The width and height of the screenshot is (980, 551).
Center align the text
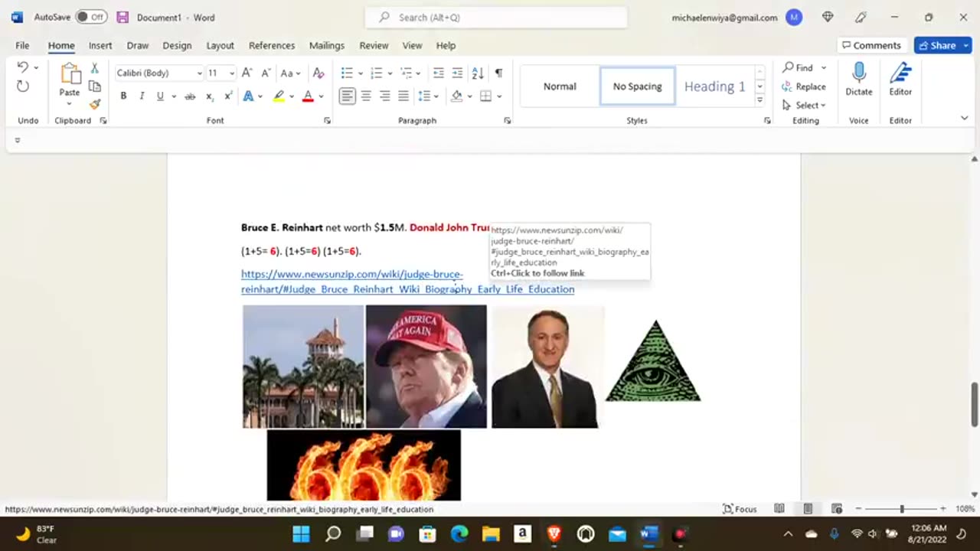point(366,96)
